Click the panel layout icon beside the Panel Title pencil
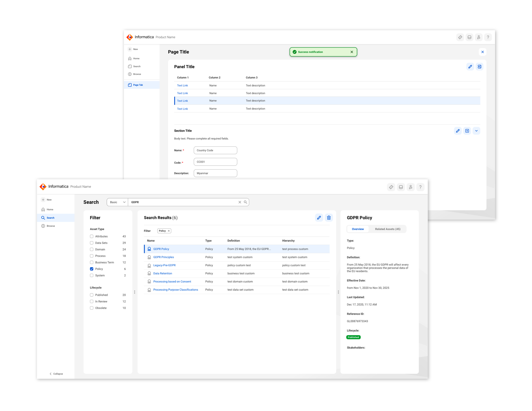 [480, 67]
